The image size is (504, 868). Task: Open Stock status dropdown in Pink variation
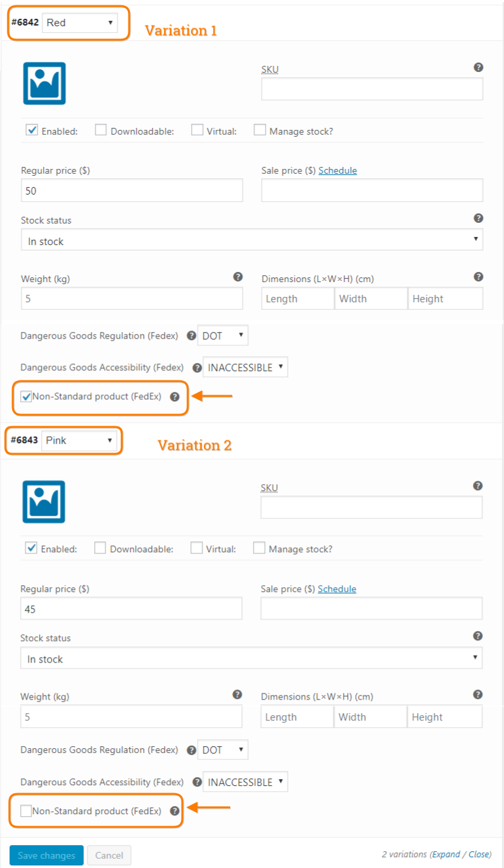click(x=251, y=659)
